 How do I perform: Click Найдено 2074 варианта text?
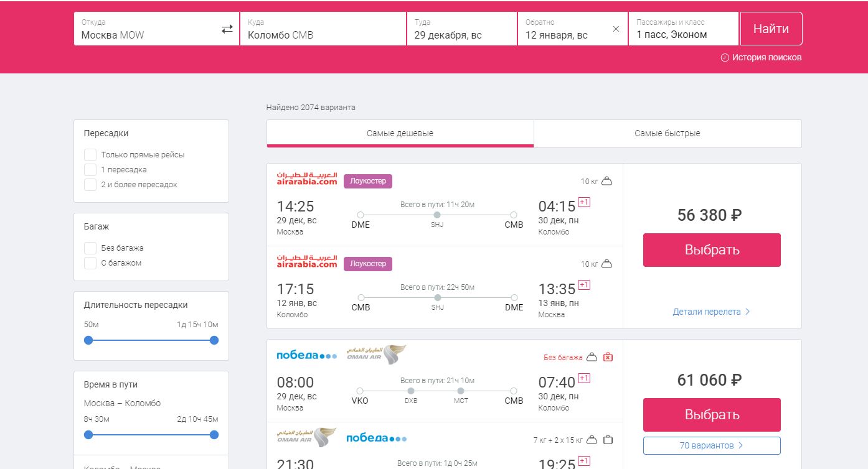tap(311, 108)
